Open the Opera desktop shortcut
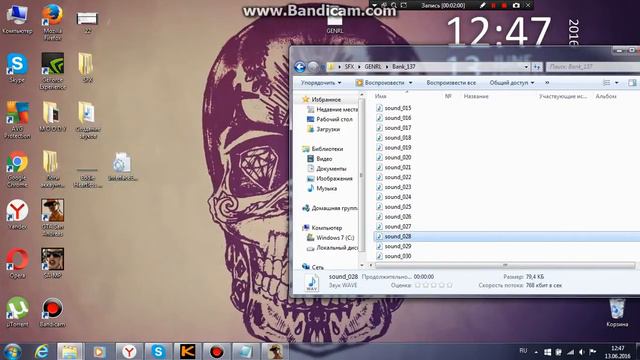The height and width of the screenshot is (360, 640). coord(17,263)
